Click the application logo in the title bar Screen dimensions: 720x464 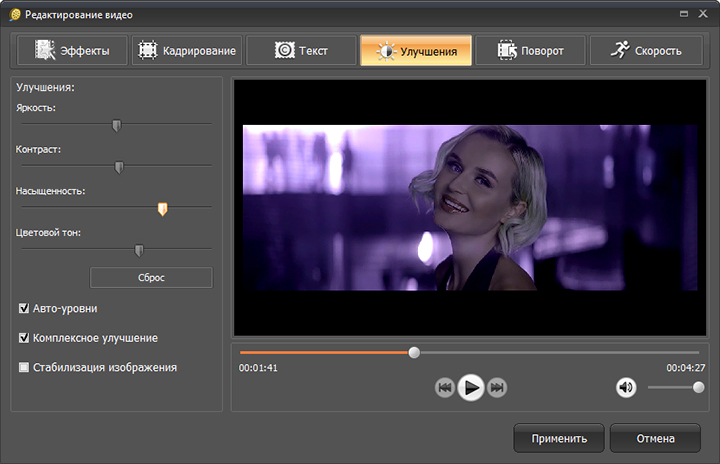[15, 15]
